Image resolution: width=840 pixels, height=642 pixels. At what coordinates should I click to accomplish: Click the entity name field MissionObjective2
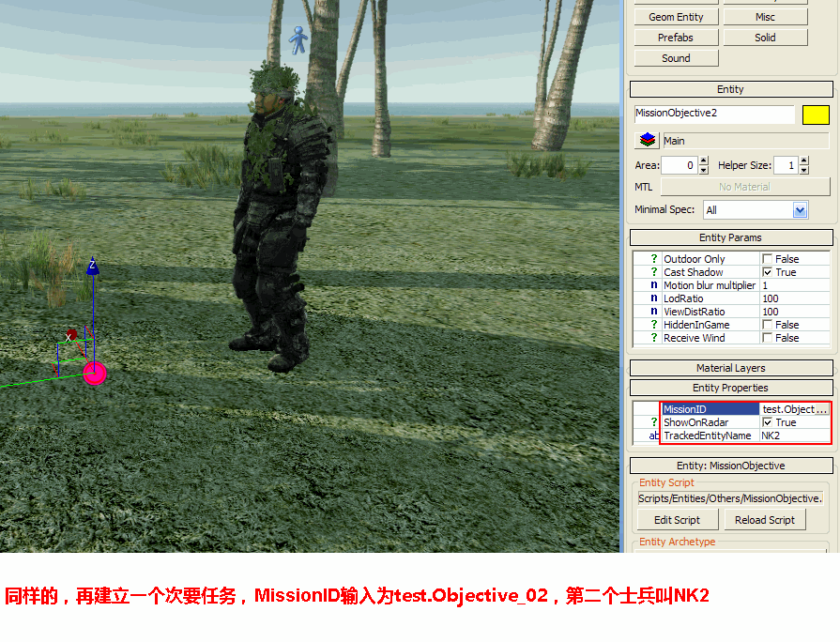pyautogui.click(x=714, y=114)
